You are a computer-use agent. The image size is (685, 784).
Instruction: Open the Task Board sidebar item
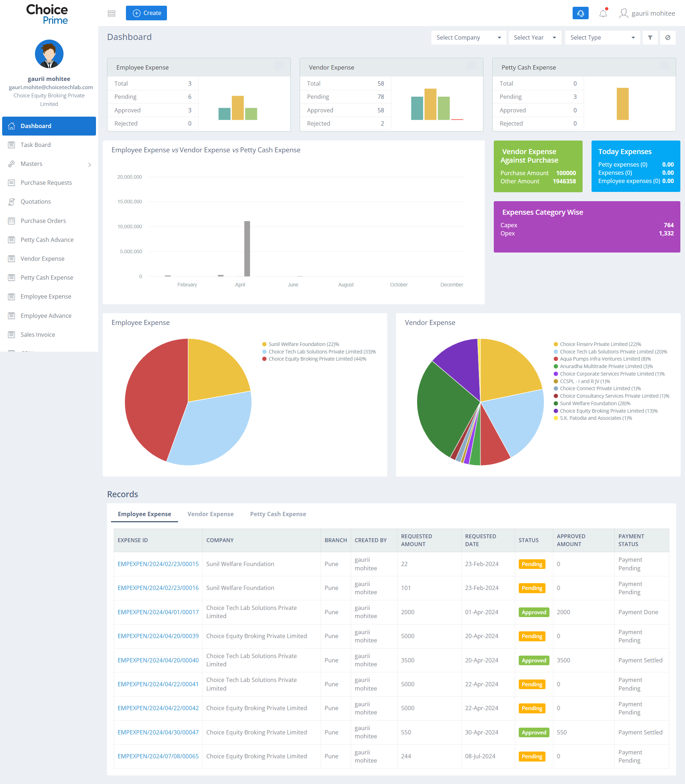tap(36, 145)
